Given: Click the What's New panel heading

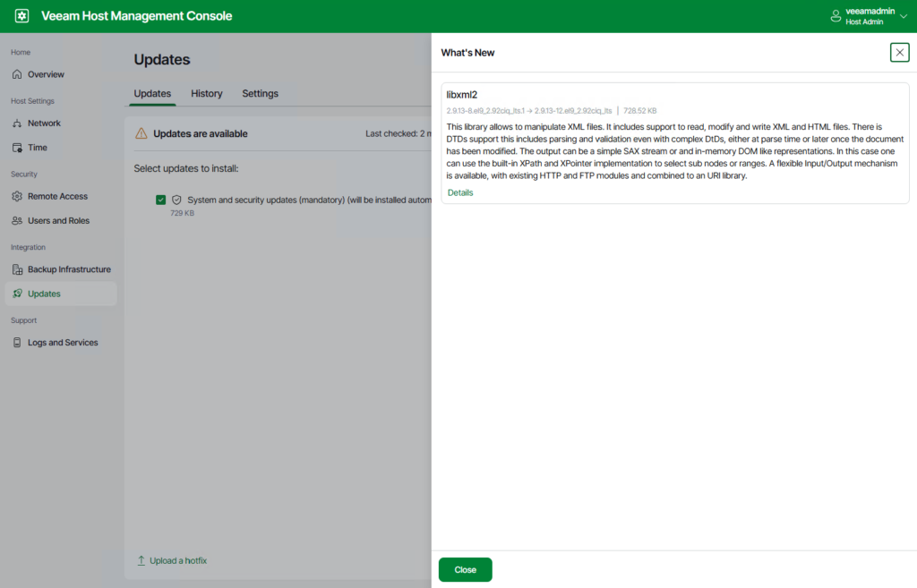Looking at the screenshot, I should point(467,53).
